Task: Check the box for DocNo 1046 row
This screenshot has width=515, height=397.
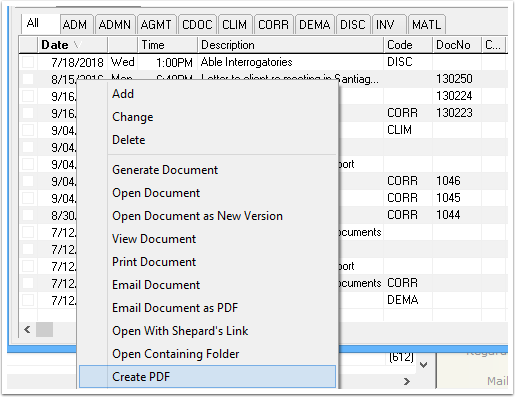Action: [x=28, y=181]
